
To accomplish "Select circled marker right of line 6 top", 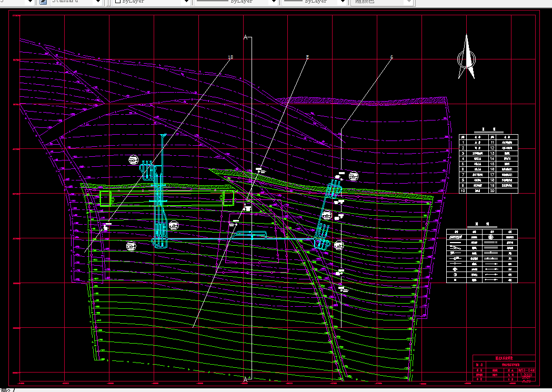I will [x=354, y=176].
